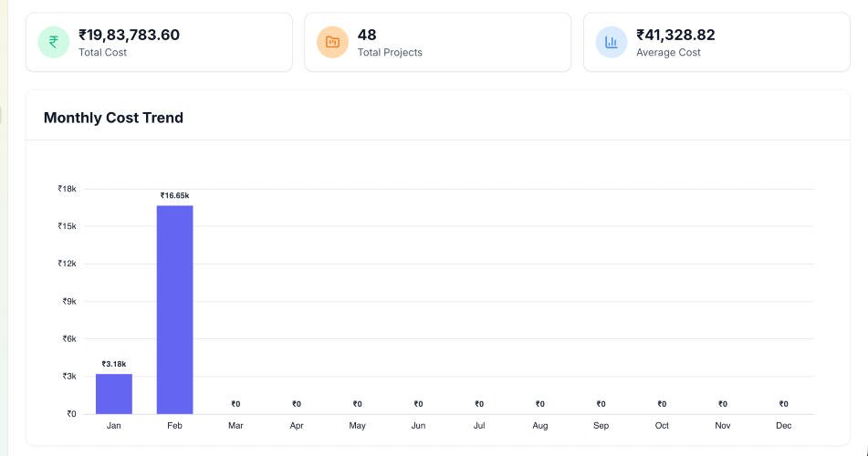Click the Average Cost card caption
868x456 pixels.
tap(668, 53)
